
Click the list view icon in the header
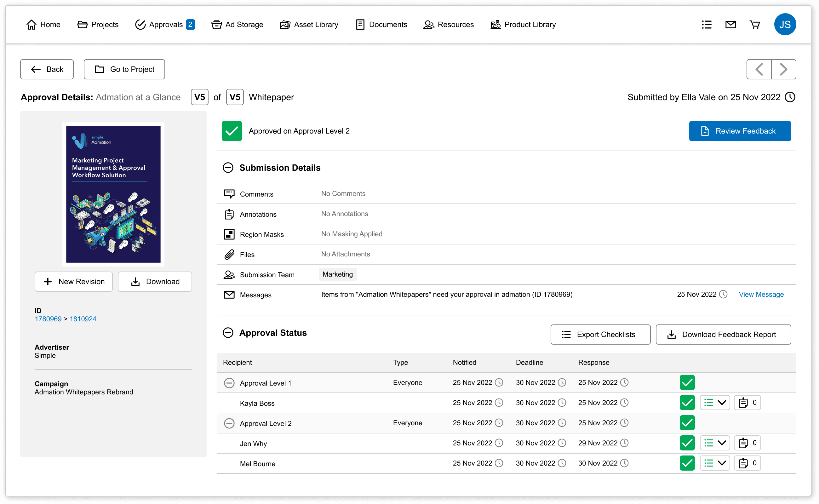pyautogui.click(x=706, y=24)
